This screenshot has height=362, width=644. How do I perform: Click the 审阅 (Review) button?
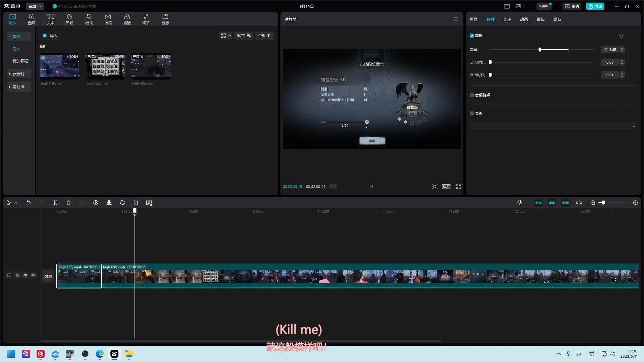[x=572, y=6]
